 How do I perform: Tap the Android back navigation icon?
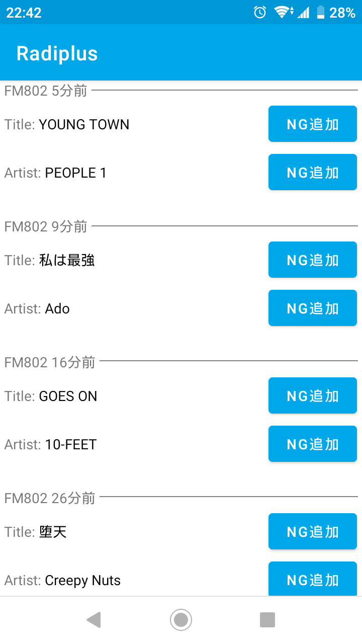[94, 620]
